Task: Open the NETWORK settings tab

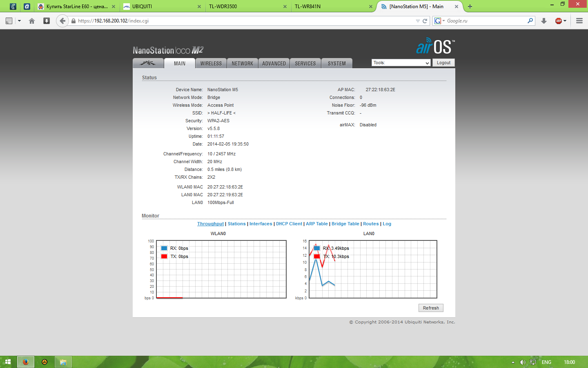Action: point(243,63)
